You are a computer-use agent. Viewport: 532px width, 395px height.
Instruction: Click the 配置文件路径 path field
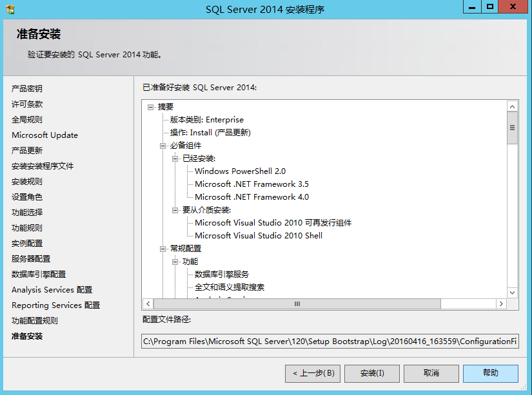coord(330,342)
